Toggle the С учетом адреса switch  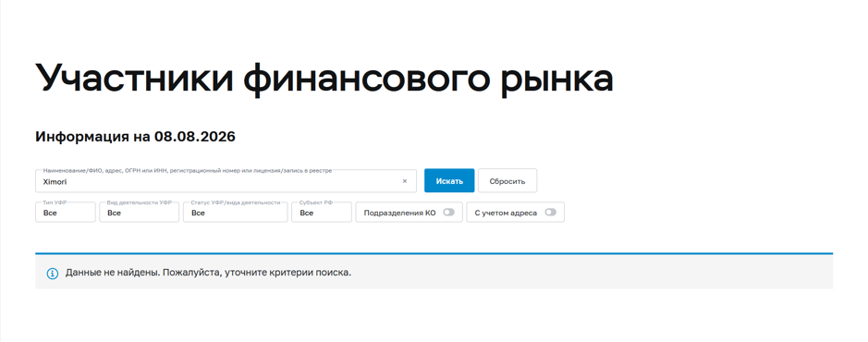(550, 212)
